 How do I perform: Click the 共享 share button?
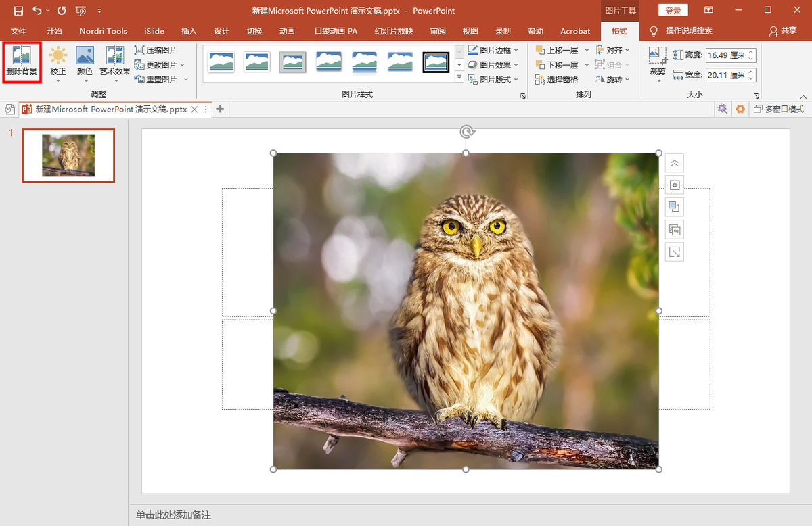(783, 31)
